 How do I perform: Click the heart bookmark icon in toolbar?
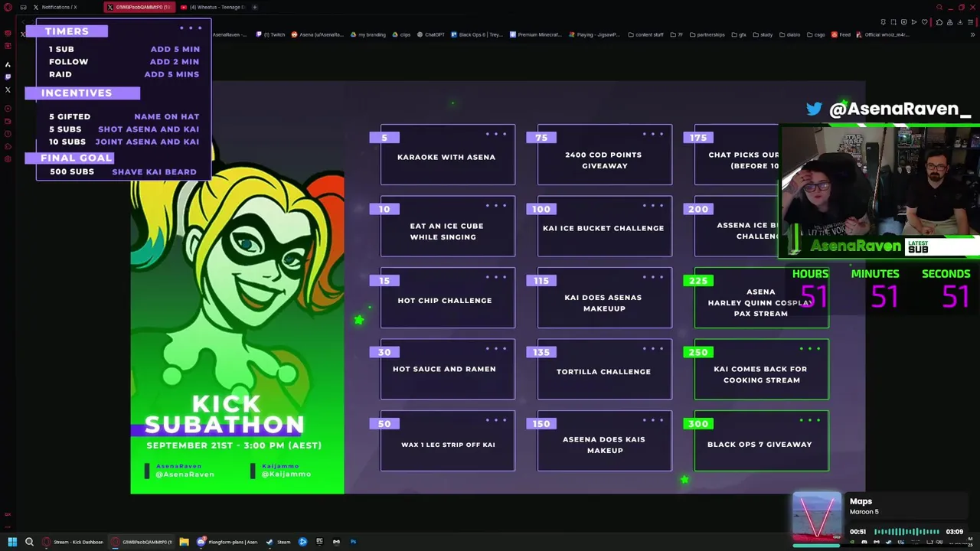coord(924,21)
